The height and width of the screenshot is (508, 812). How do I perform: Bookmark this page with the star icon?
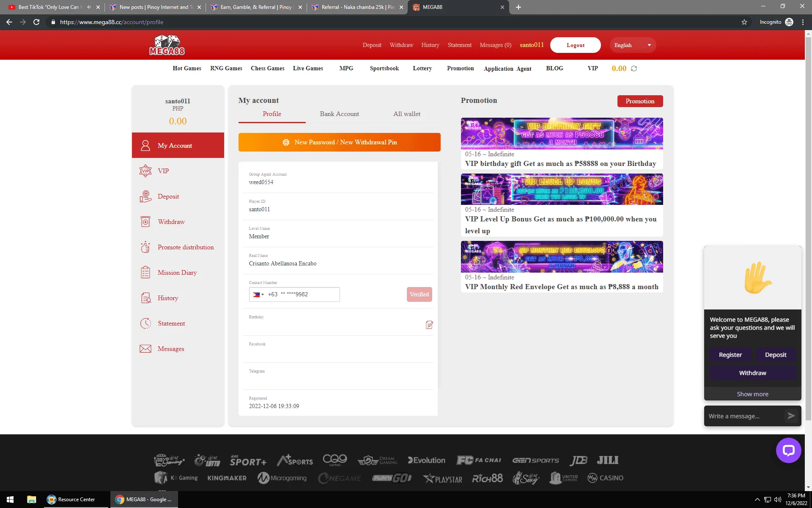click(744, 22)
